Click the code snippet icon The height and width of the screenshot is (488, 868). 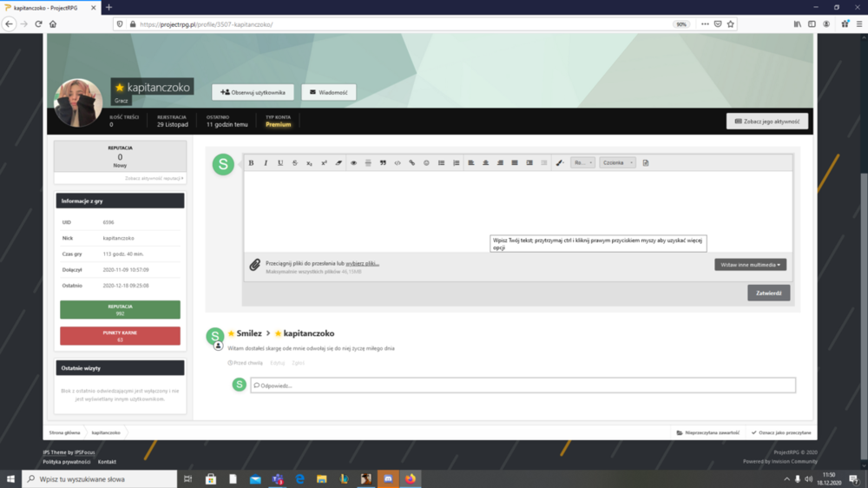[x=398, y=163]
